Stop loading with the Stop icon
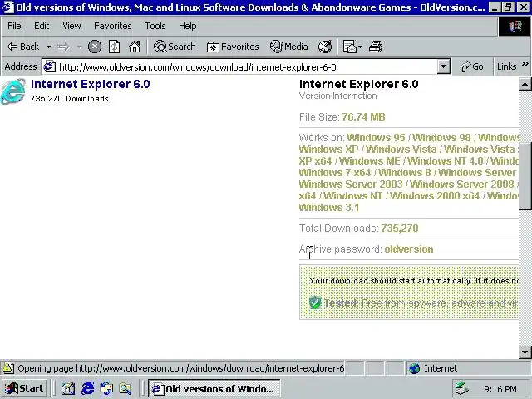Image resolution: width=532 pixels, height=399 pixels. click(x=95, y=47)
